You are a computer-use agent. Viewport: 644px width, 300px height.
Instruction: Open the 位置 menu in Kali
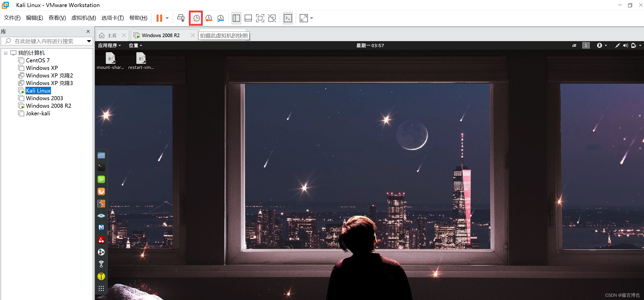pyautogui.click(x=135, y=45)
